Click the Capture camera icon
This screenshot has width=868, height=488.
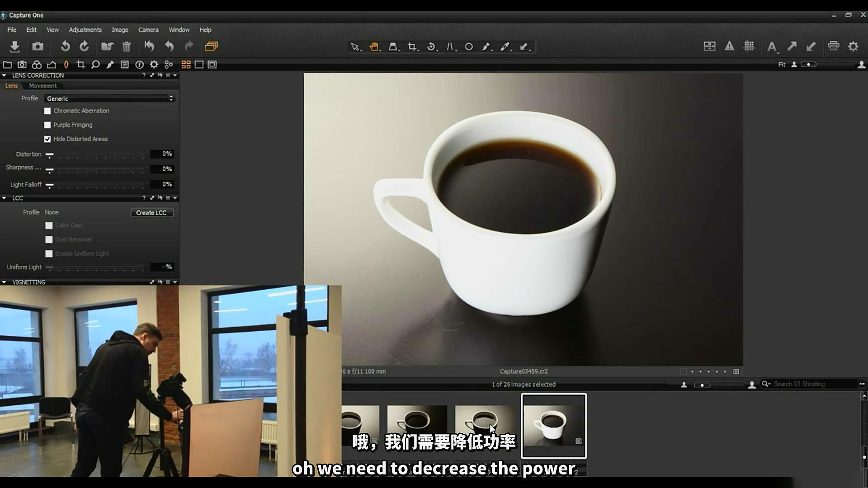(x=38, y=47)
